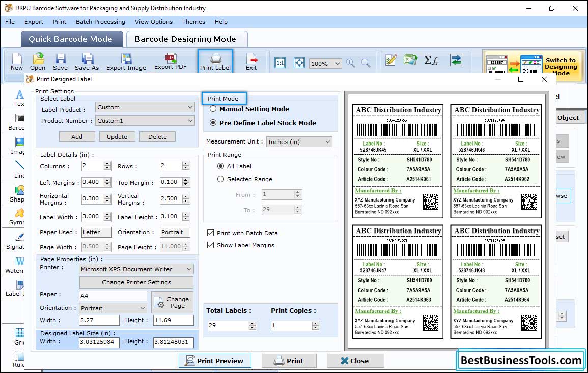
Task: Select the Barcode tool in left sidebar
Action: (x=17, y=123)
